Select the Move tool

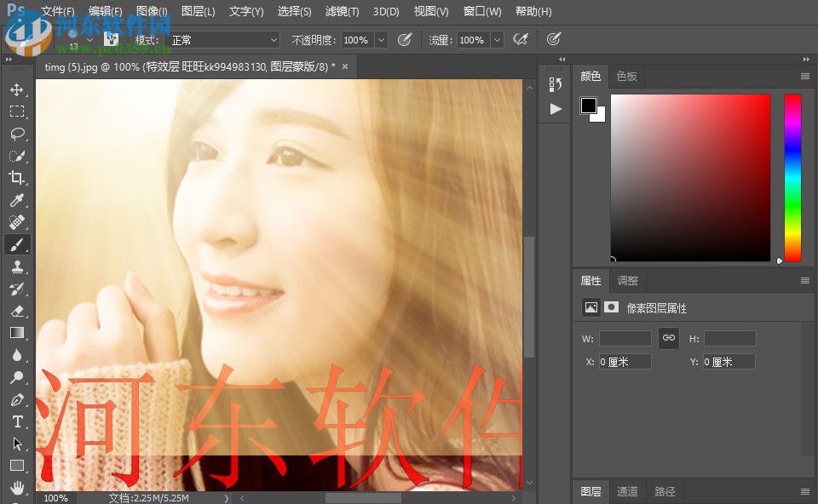17,89
